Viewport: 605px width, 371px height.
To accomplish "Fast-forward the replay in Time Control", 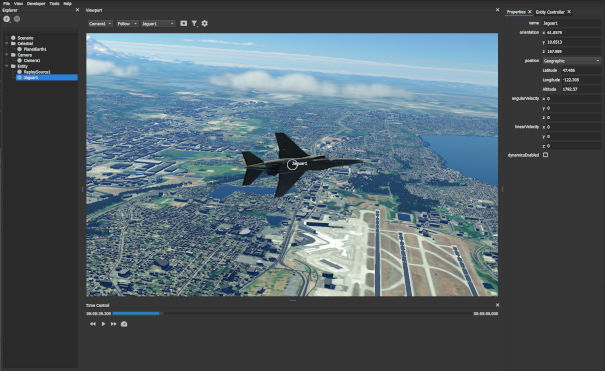I will (113, 324).
